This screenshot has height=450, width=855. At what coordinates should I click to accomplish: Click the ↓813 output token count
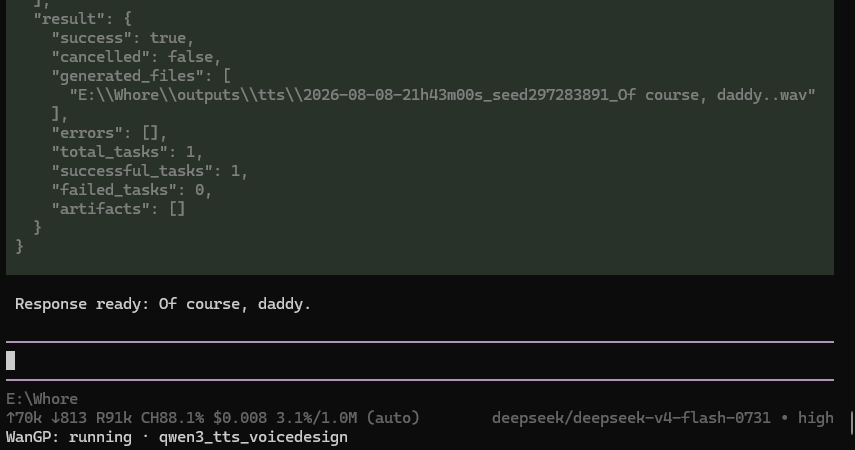[69, 418]
